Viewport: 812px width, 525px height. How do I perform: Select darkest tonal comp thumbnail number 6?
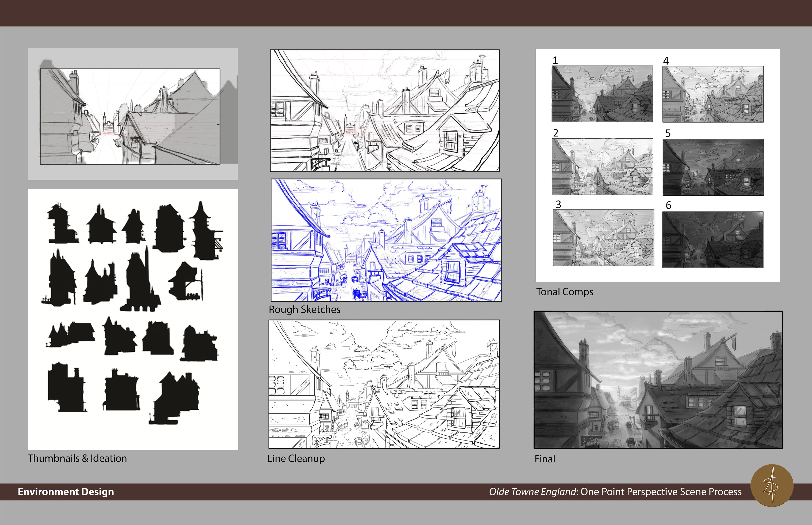tap(713, 240)
